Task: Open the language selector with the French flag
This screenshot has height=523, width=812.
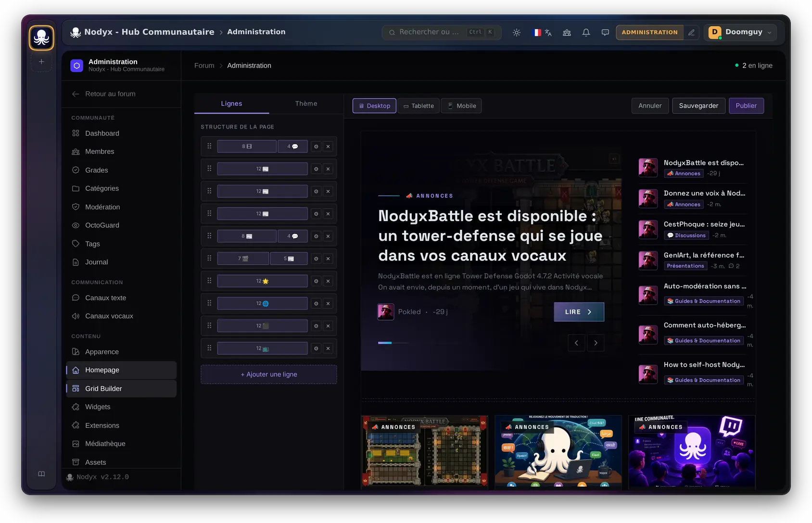Action: coord(542,32)
